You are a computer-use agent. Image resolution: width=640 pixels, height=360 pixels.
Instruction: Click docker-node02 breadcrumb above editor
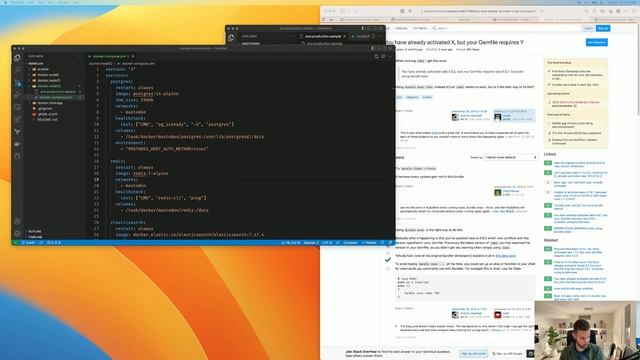(100, 64)
